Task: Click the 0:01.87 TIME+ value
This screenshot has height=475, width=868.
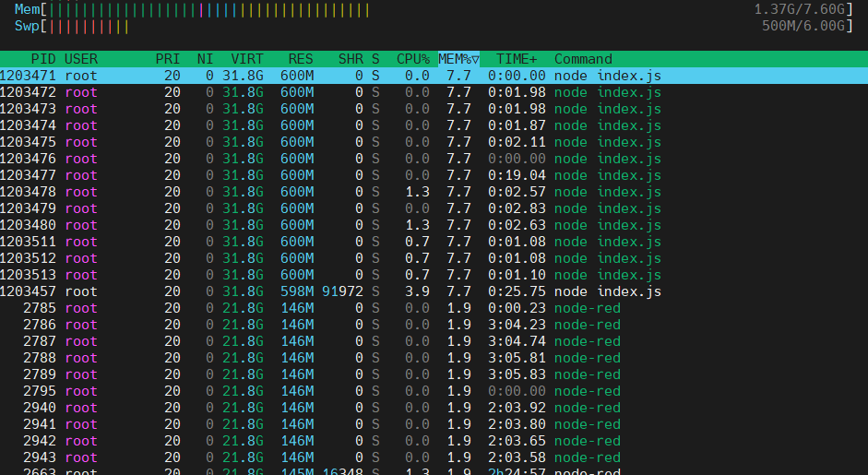Action: 517,125
